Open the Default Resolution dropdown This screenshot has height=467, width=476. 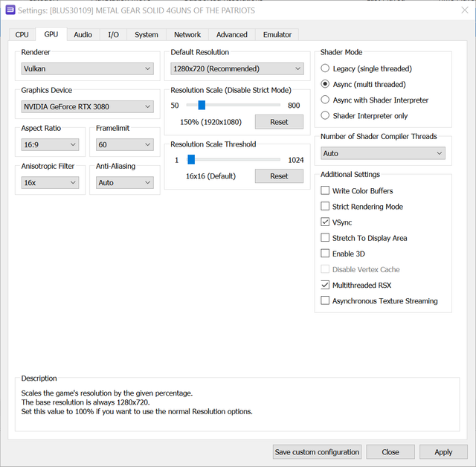coord(237,68)
